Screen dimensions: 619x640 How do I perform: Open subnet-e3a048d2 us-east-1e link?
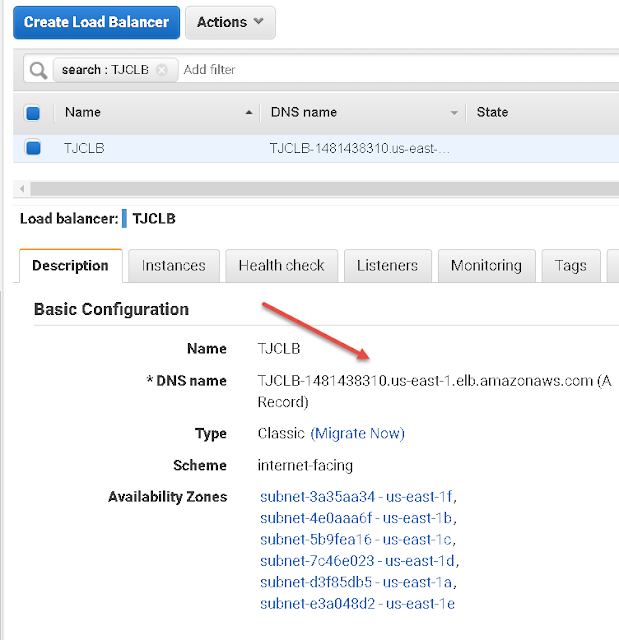tap(357, 603)
